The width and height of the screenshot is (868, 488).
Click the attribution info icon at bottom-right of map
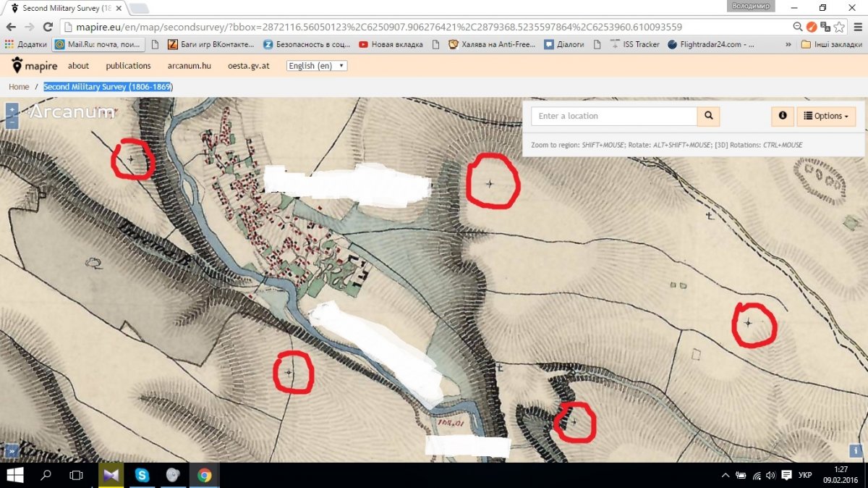coord(855,450)
